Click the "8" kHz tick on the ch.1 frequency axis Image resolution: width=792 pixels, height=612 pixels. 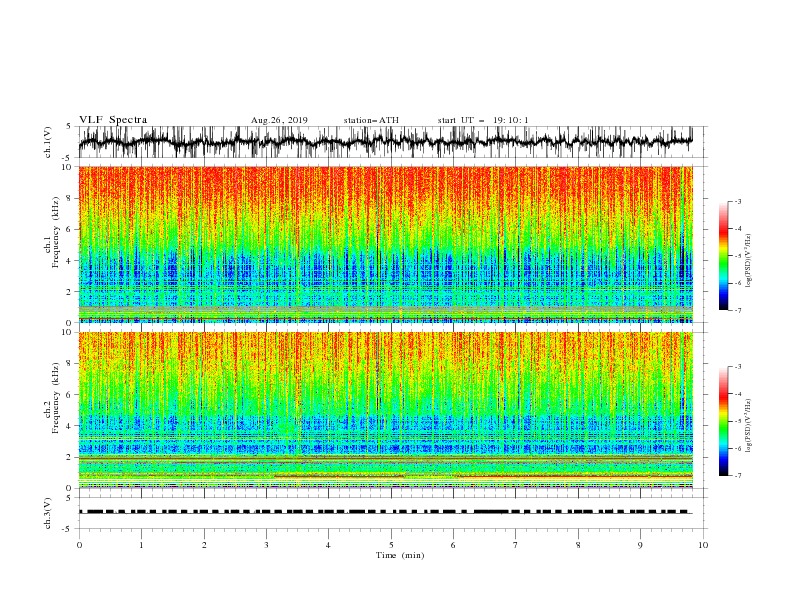click(x=70, y=198)
